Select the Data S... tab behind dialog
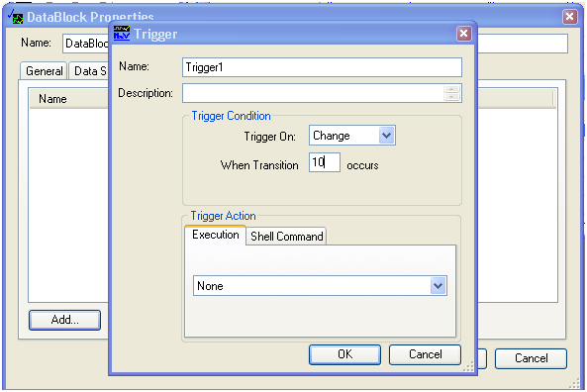 click(x=89, y=70)
